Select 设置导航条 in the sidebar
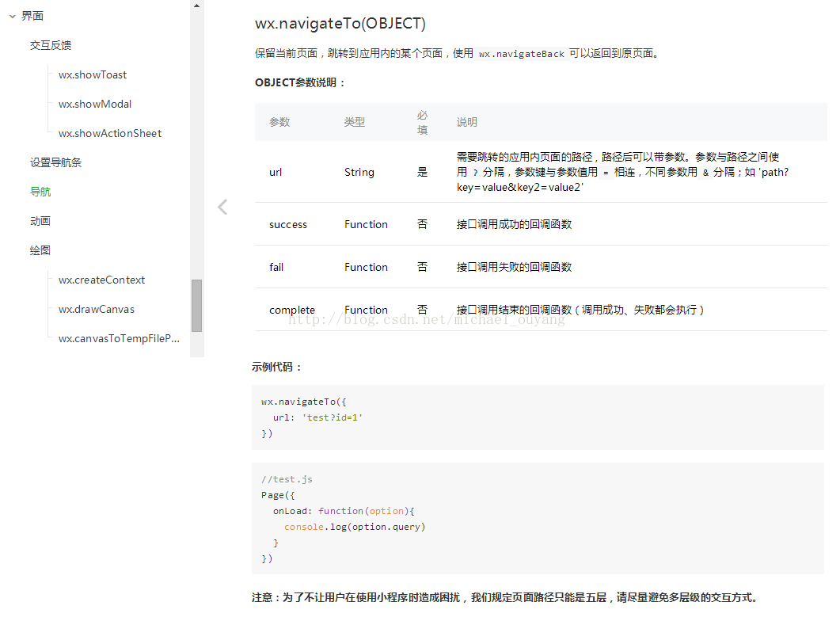This screenshot has width=840, height=621. pyautogui.click(x=55, y=162)
